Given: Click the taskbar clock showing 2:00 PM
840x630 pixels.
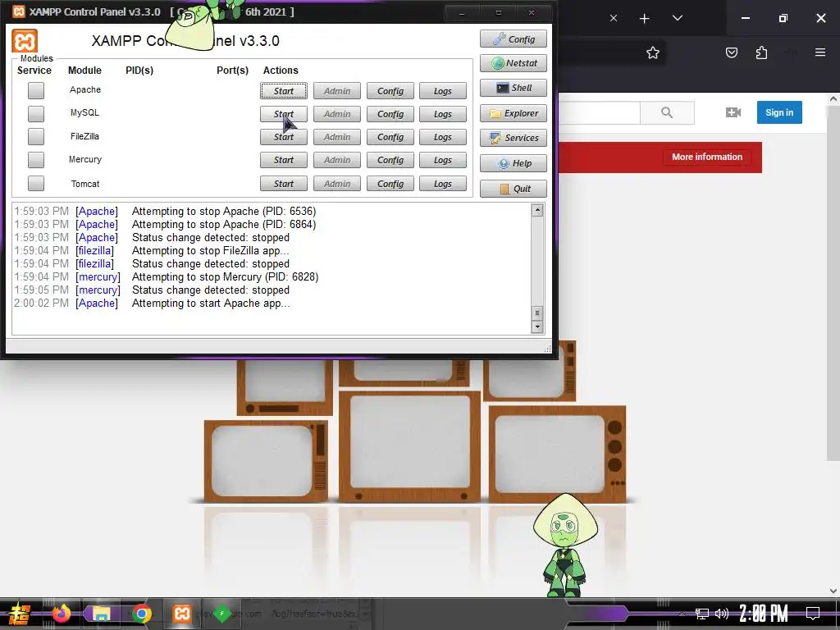Looking at the screenshot, I should [x=764, y=614].
